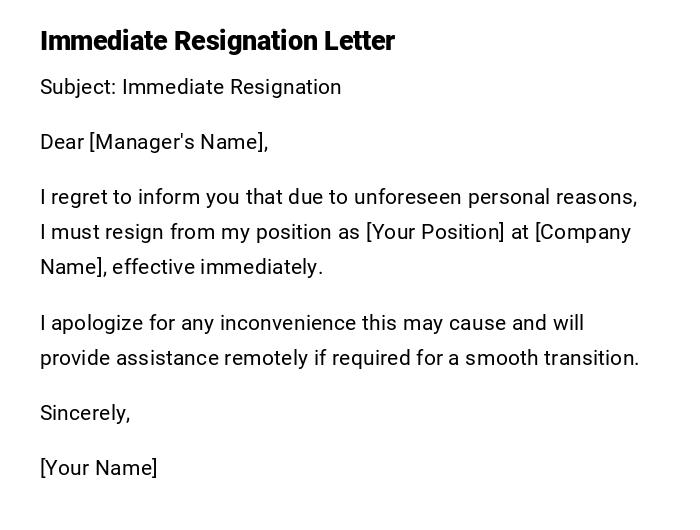This screenshot has width=700, height=530.
Task: Click the [Manager's Name] placeholder
Action: [x=178, y=142]
